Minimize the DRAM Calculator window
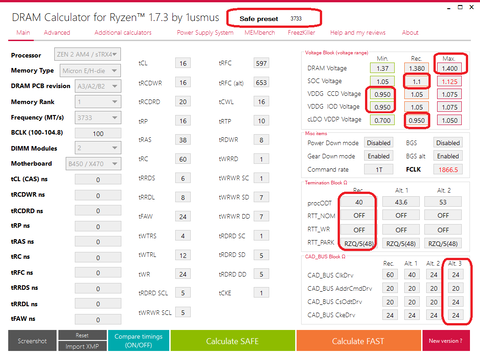 point(449,7)
